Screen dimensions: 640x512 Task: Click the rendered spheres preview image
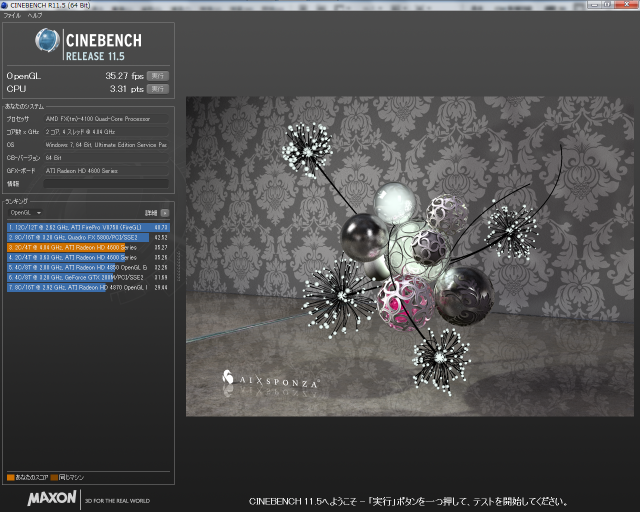pos(410,256)
